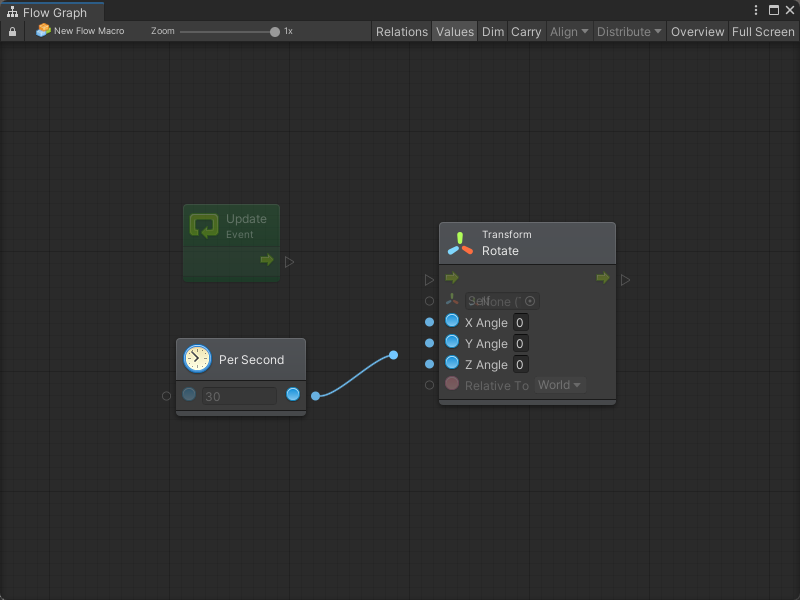Toggle the Dim option

[493, 32]
